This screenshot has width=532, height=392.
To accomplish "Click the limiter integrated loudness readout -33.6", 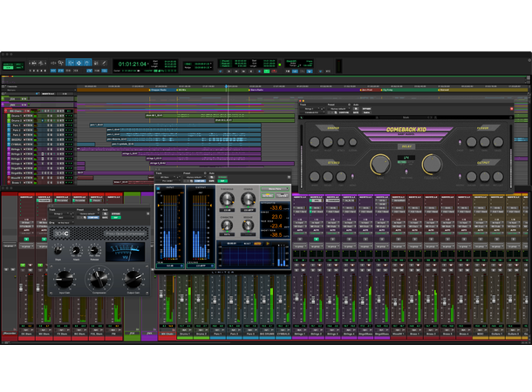I will (276, 207).
